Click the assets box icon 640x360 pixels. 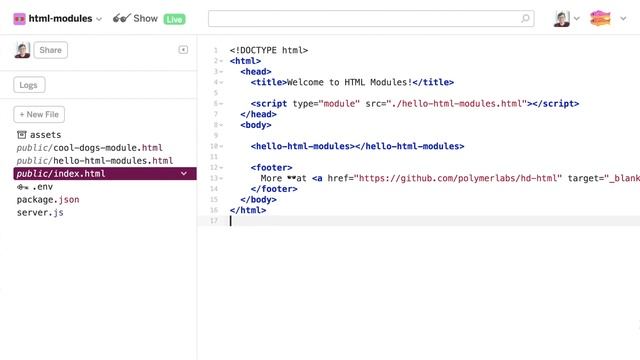(x=22, y=135)
